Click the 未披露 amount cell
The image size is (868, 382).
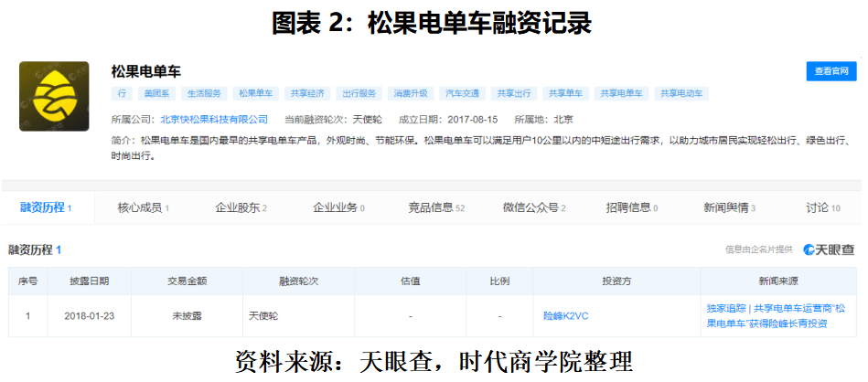(x=188, y=316)
